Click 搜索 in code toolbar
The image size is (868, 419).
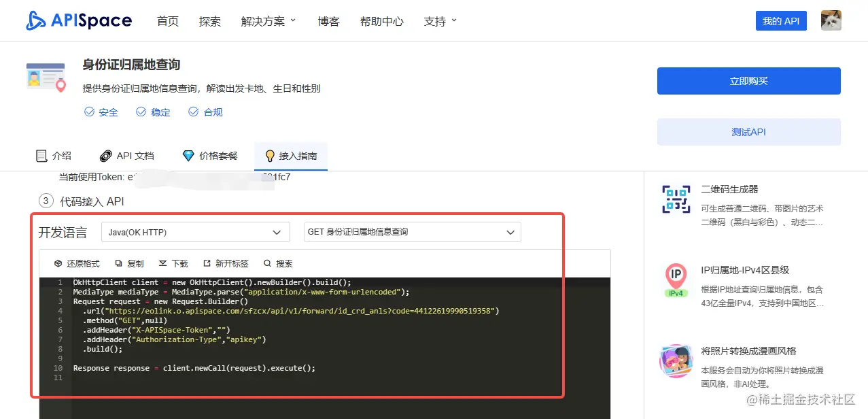pyautogui.click(x=278, y=263)
